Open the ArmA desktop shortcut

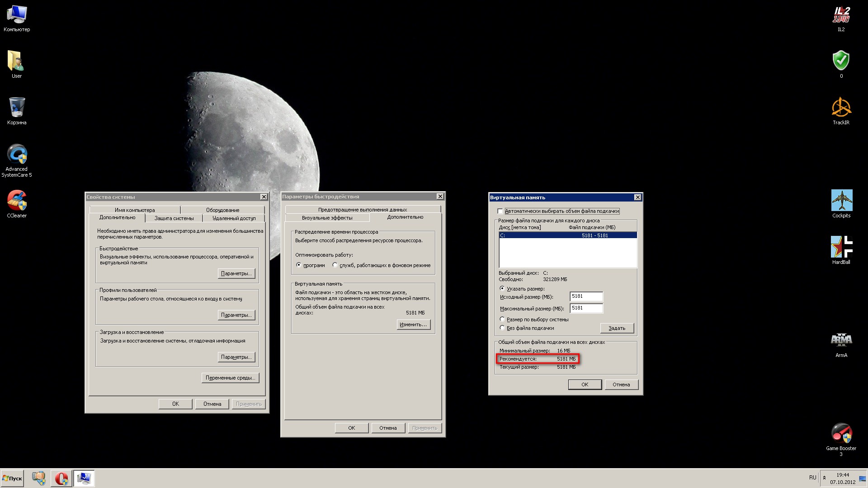point(841,340)
